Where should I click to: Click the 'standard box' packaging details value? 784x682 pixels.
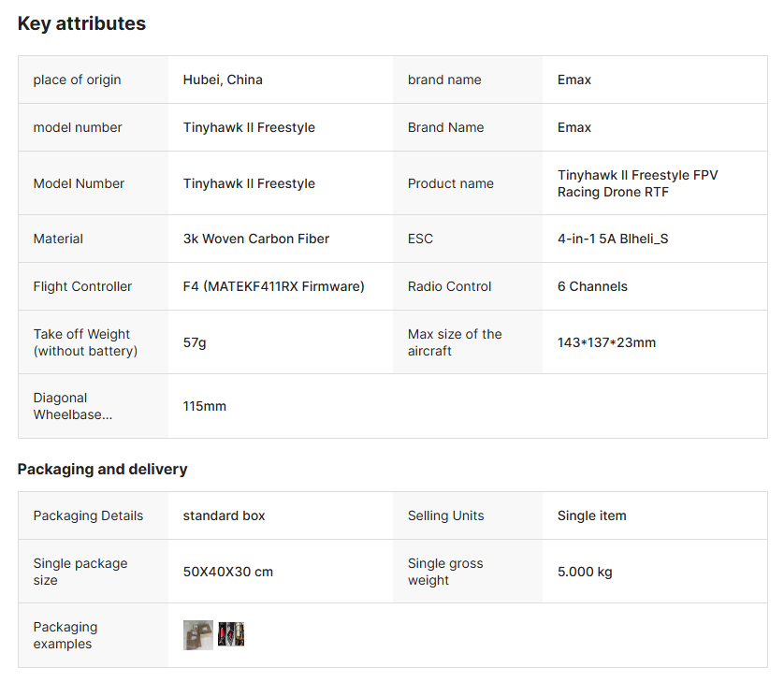point(224,515)
